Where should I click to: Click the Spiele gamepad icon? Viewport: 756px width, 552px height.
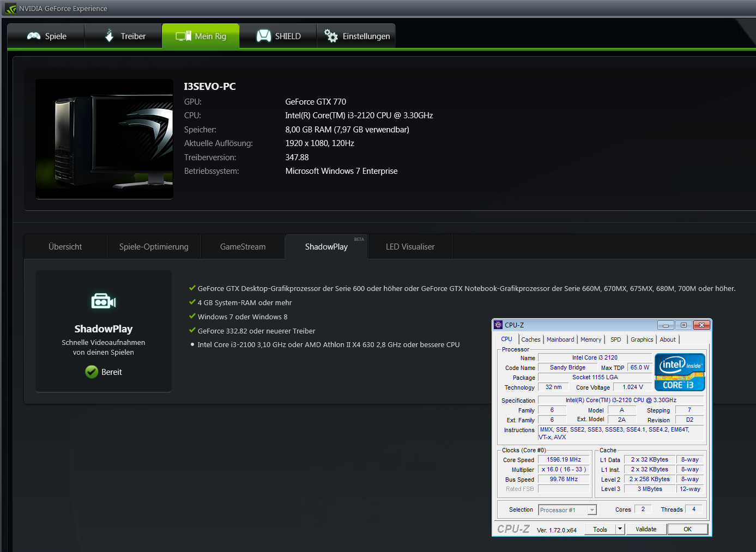(x=34, y=36)
